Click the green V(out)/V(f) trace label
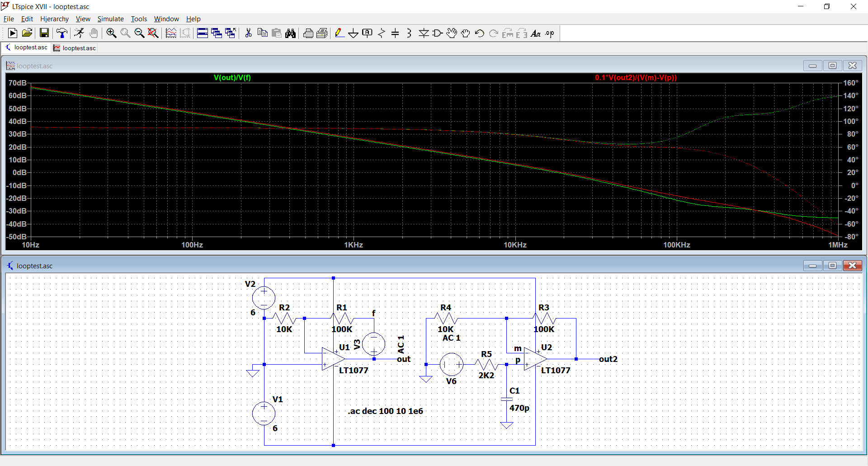 coord(232,77)
